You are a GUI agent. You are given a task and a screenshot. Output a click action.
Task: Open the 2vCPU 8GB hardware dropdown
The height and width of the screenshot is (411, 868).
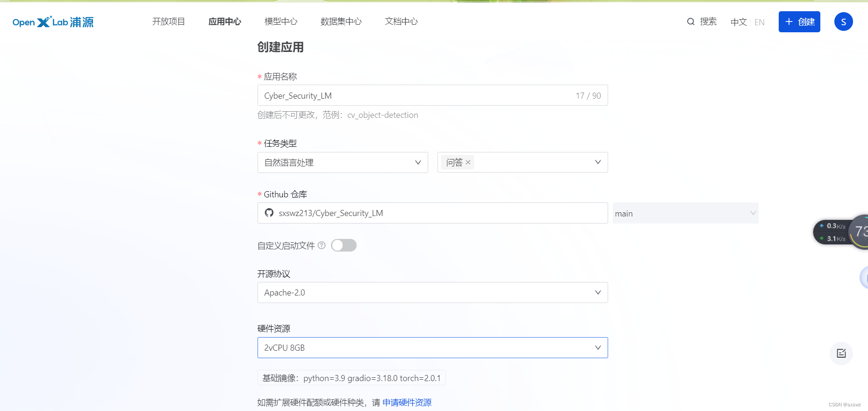click(x=432, y=347)
